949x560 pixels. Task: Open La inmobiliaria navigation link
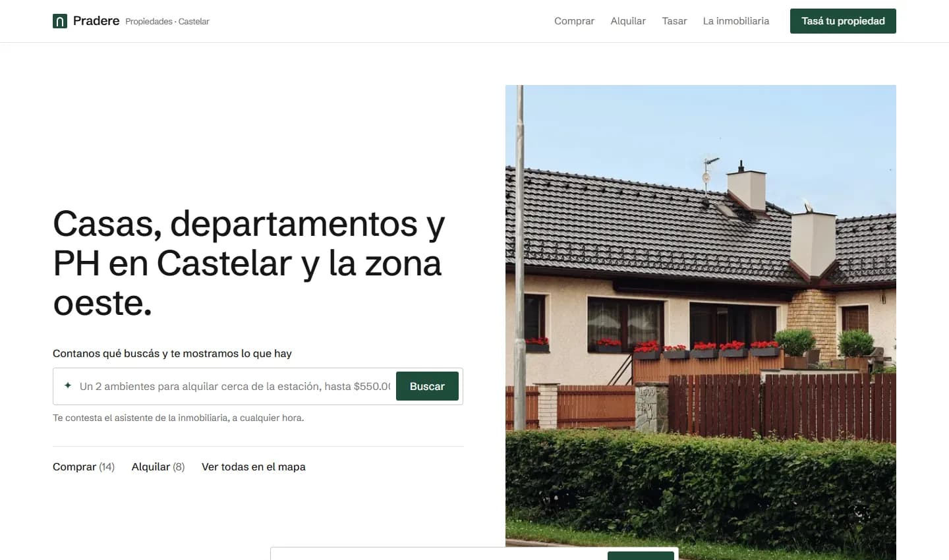pos(736,21)
